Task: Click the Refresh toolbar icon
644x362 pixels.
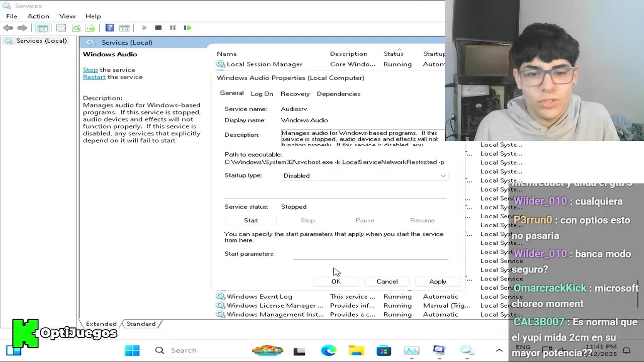Action: point(76,28)
